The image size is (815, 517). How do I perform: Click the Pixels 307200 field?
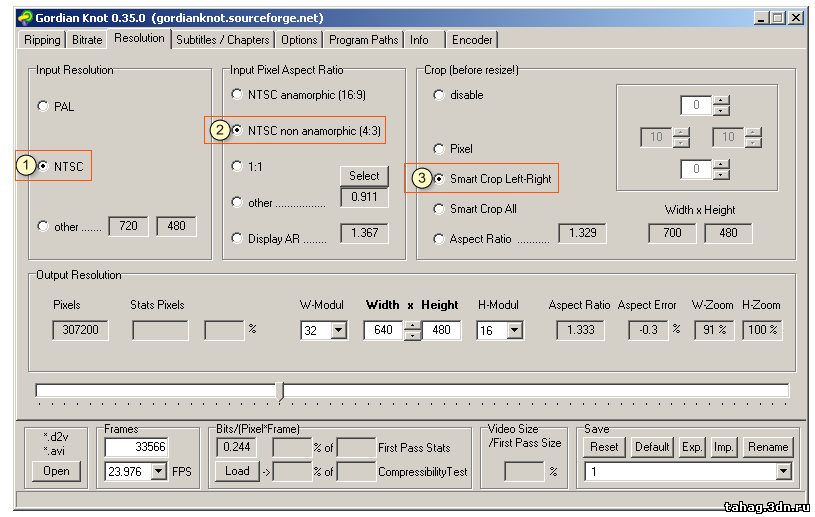pyautogui.click(x=81, y=330)
